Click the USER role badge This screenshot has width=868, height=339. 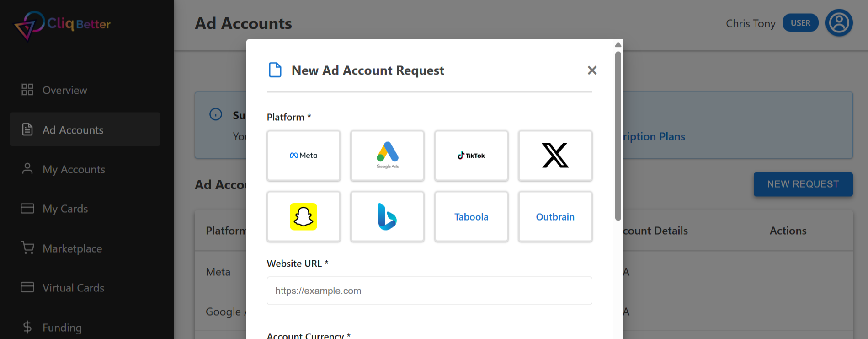click(x=800, y=23)
